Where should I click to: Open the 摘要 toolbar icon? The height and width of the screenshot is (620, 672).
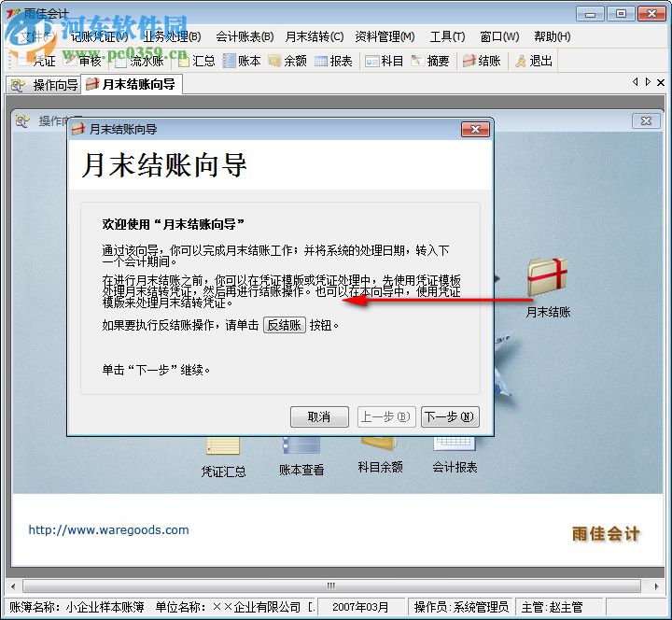tap(430, 61)
